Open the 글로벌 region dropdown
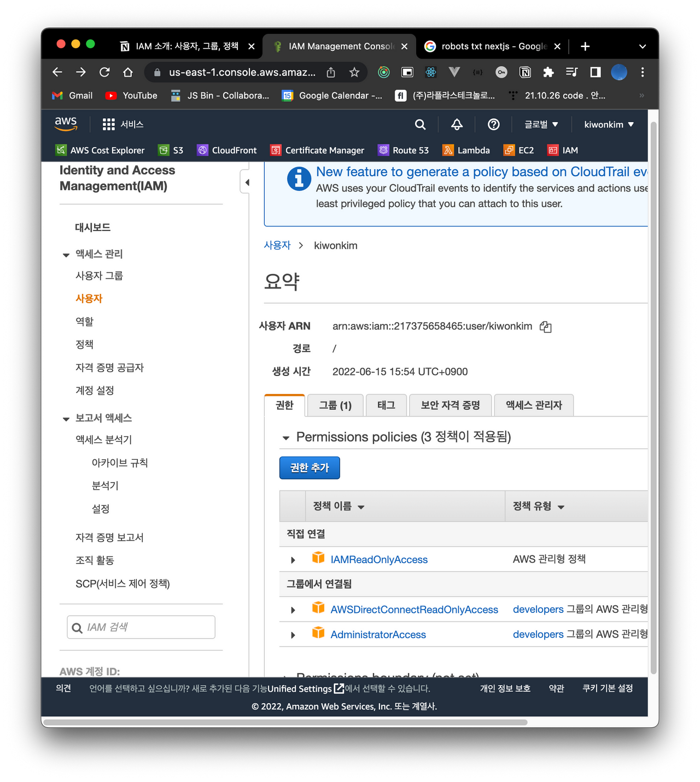The height and width of the screenshot is (782, 700). [541, 124]
